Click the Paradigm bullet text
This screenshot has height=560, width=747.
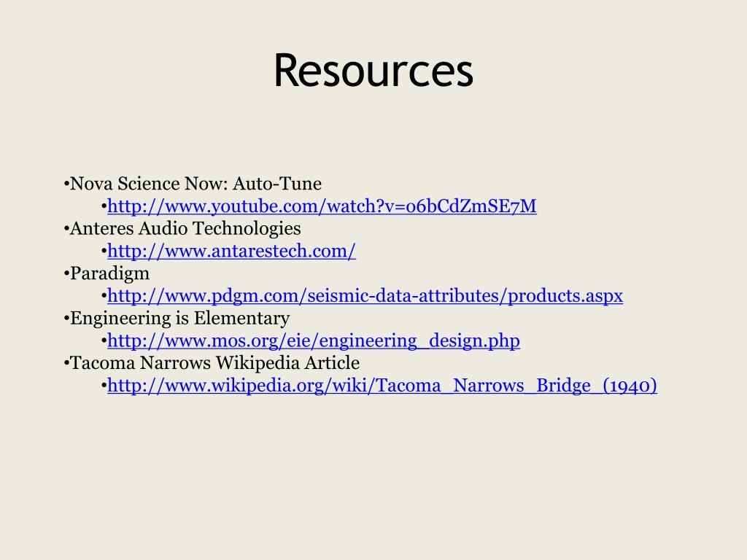pyautogui.click(x=109, y=274)
